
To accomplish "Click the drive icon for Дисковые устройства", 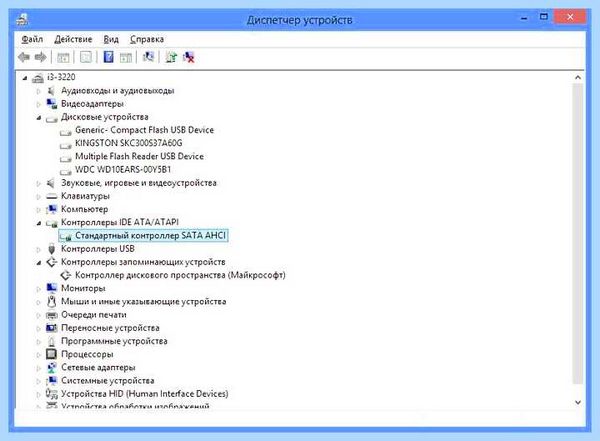I will tap(51, 118).
